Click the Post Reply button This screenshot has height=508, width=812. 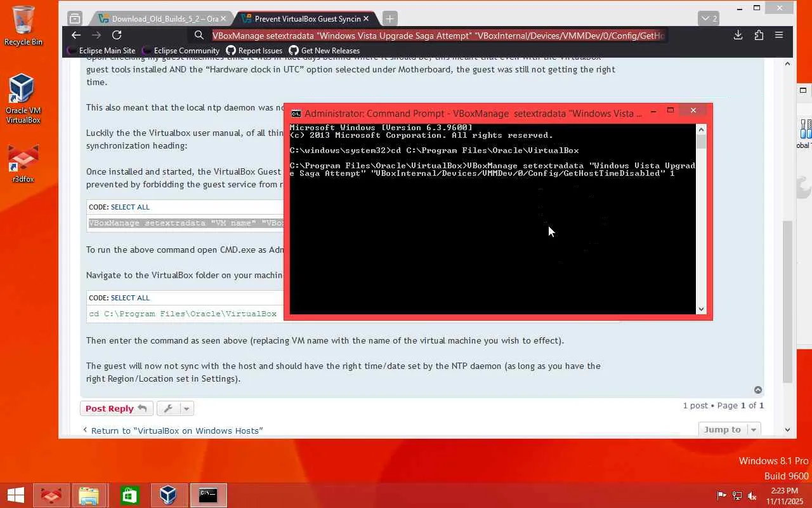[116, 408]
